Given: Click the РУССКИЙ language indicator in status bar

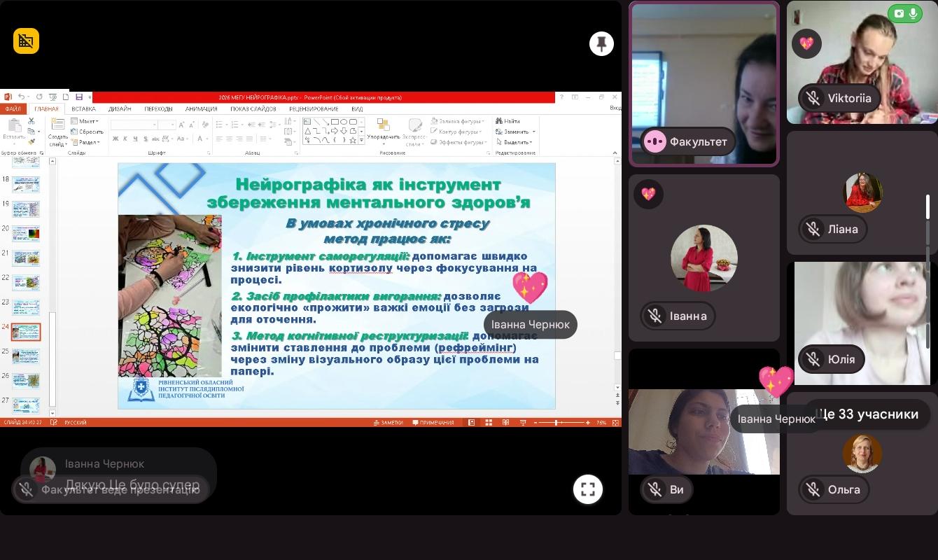Looking at the screenshot, I should [x=76, y=423].
